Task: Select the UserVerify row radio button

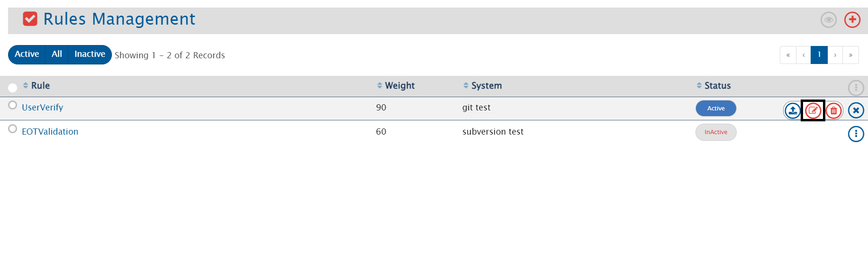Action: click(13, 105)
